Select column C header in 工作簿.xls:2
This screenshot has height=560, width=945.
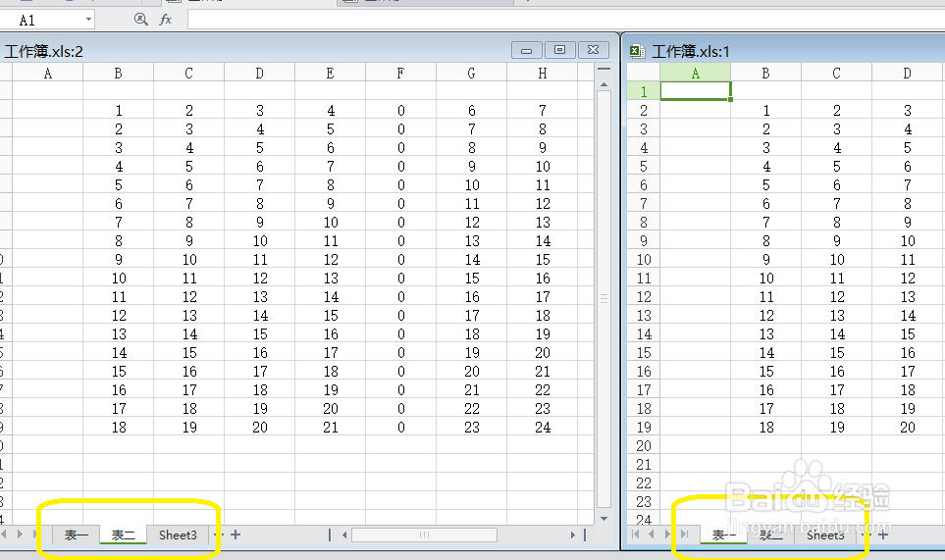pyautogui.click(x=188, y=73)
